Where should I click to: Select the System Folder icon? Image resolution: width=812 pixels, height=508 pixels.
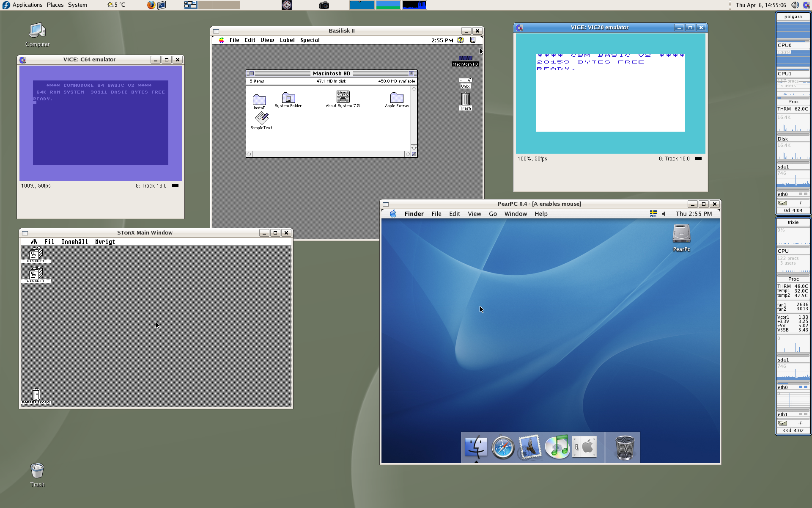tap(288, 98)
